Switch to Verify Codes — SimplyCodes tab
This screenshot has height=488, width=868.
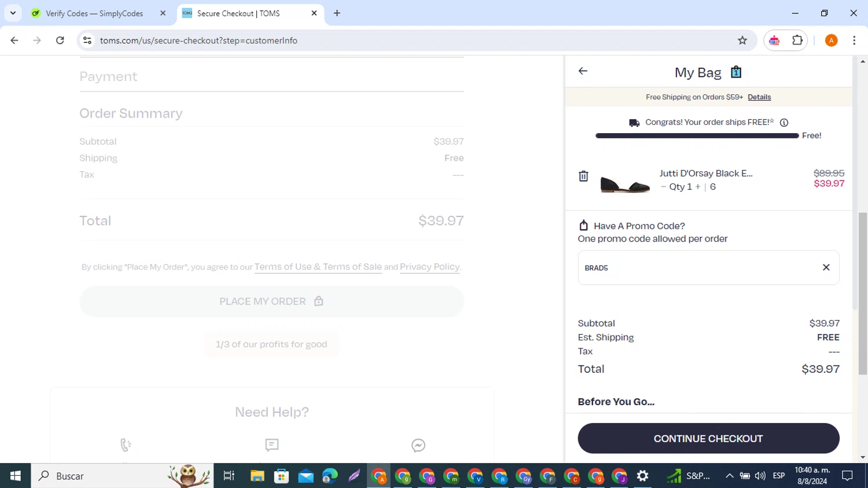point(94,13)
